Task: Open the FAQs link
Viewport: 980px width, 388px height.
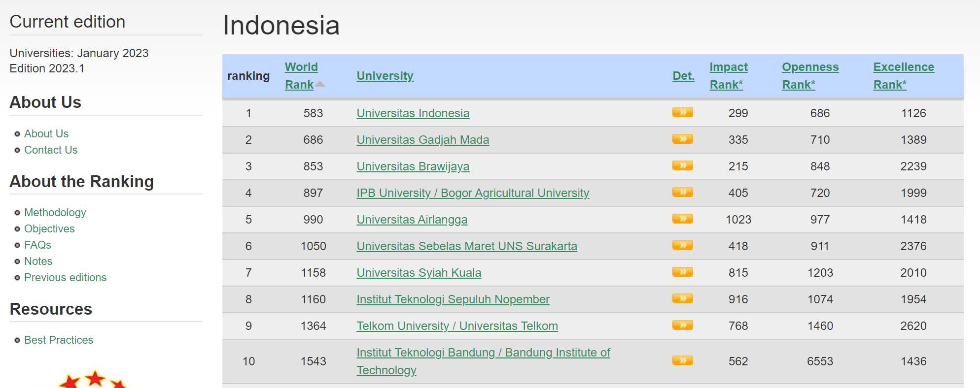Action: point(38,245)
